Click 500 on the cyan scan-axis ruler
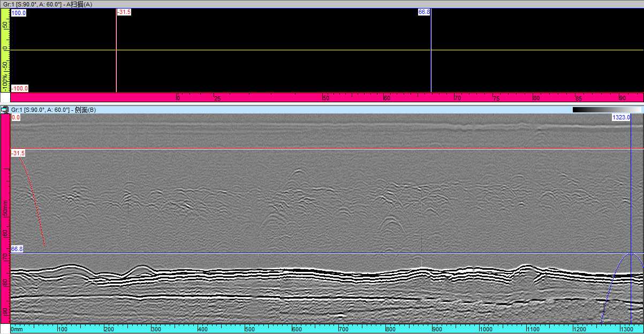This screenshot has width=644, height=334. [x=249, y=329]
